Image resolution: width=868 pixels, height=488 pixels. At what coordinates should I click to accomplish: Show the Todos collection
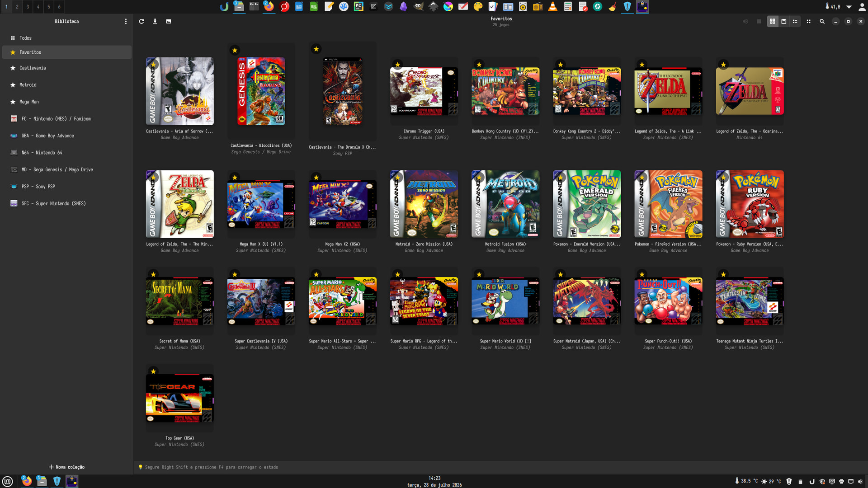[67, 38]
